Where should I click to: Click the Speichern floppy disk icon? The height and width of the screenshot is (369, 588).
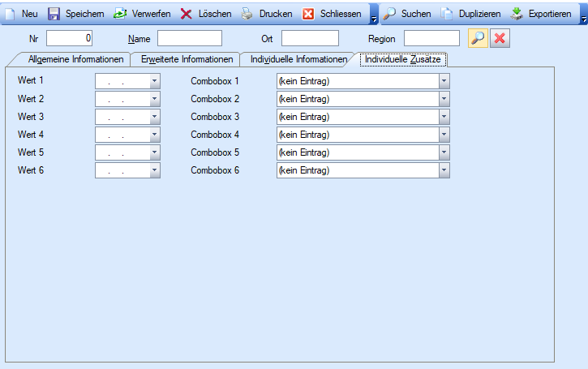(x=54, y=14)
